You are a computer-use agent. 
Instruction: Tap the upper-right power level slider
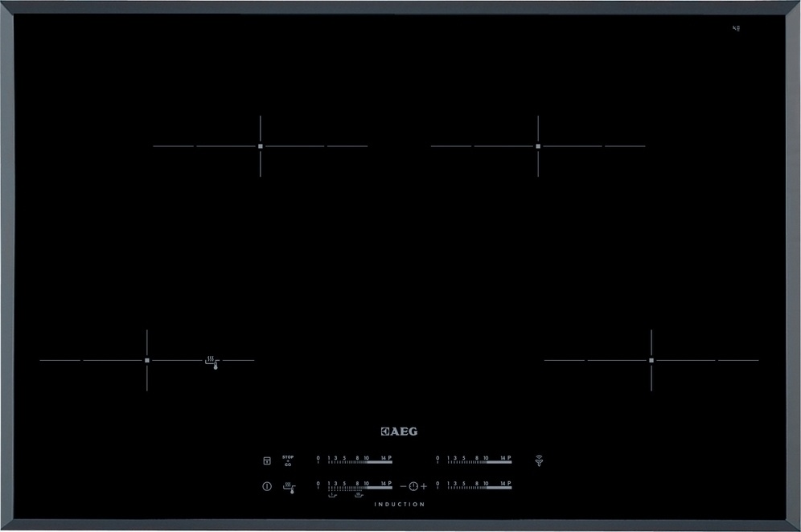(x=474, y=460)
